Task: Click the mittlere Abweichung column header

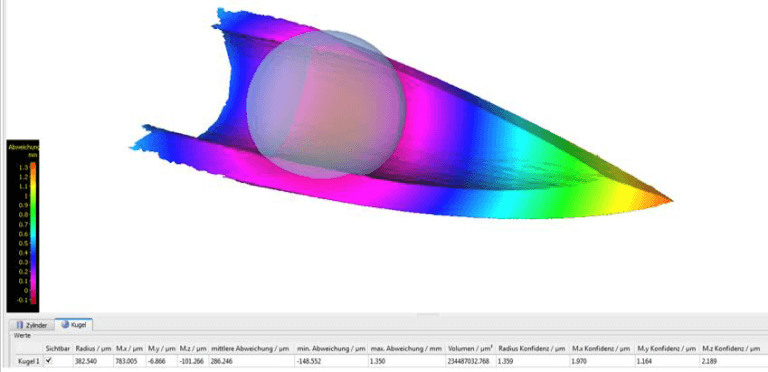Action: [x=251, y=349]
